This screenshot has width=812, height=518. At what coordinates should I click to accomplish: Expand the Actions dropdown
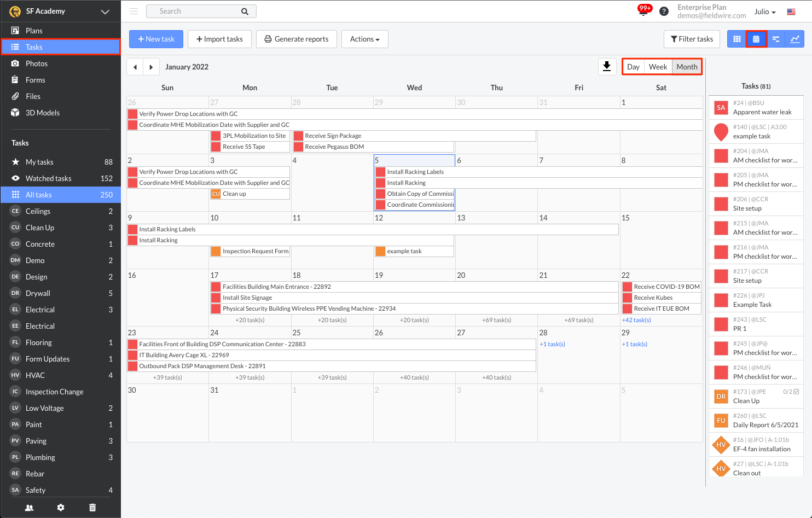point(364,39)
